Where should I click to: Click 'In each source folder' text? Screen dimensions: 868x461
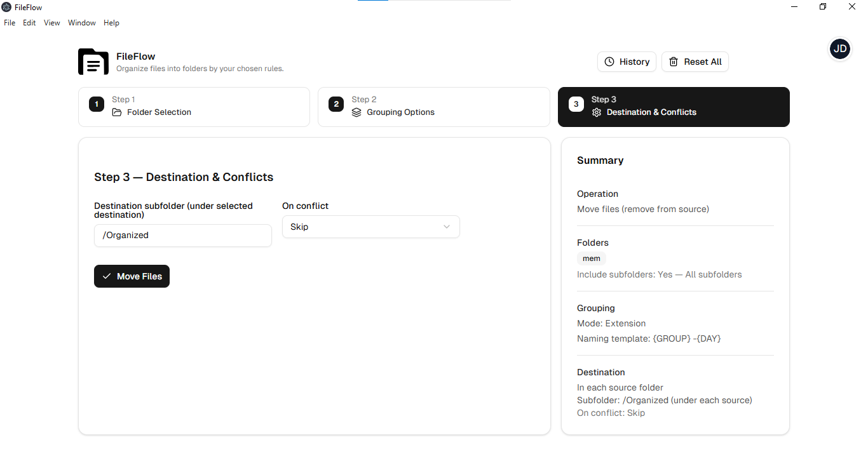(620, 387)
